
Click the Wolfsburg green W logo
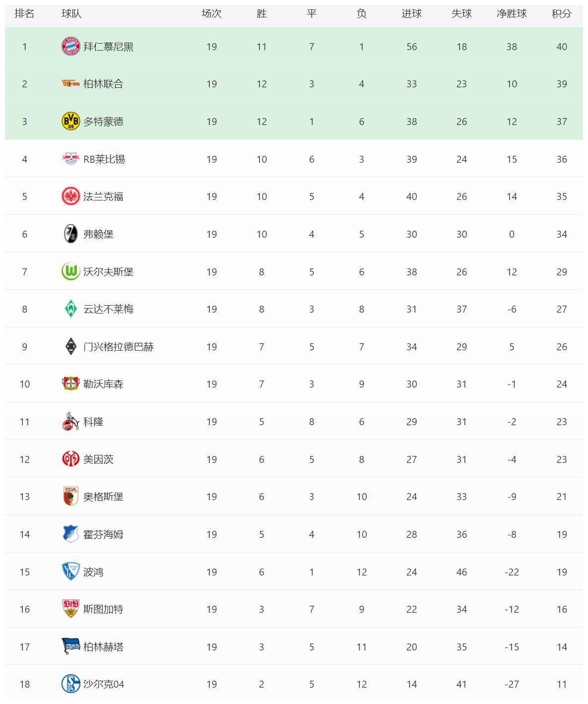(x=70, y=271)
